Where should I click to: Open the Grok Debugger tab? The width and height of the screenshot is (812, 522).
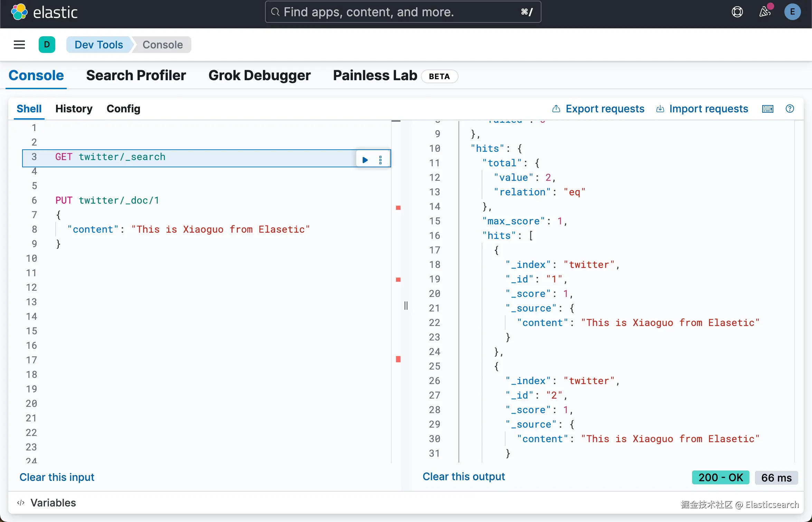pyautogui.click(x=259, y=75)
